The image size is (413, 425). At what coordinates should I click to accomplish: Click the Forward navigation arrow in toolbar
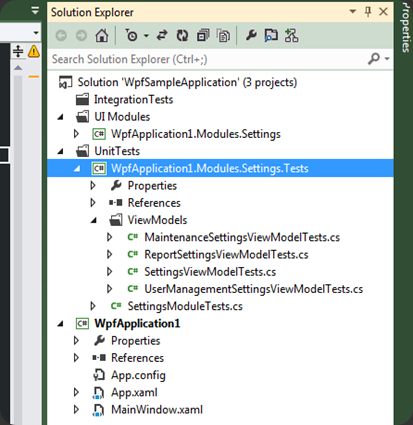pyautogui.click(x=81, y=35)
